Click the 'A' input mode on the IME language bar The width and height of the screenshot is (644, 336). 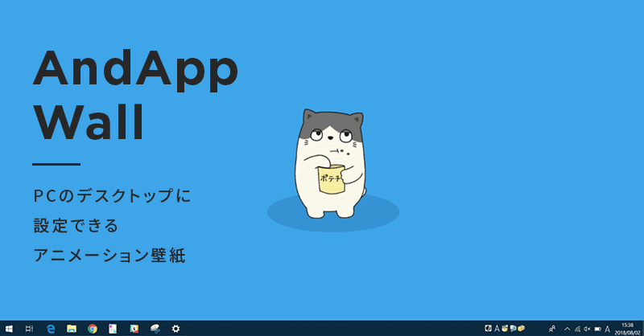pyautogui.click(x=497, y=329)
